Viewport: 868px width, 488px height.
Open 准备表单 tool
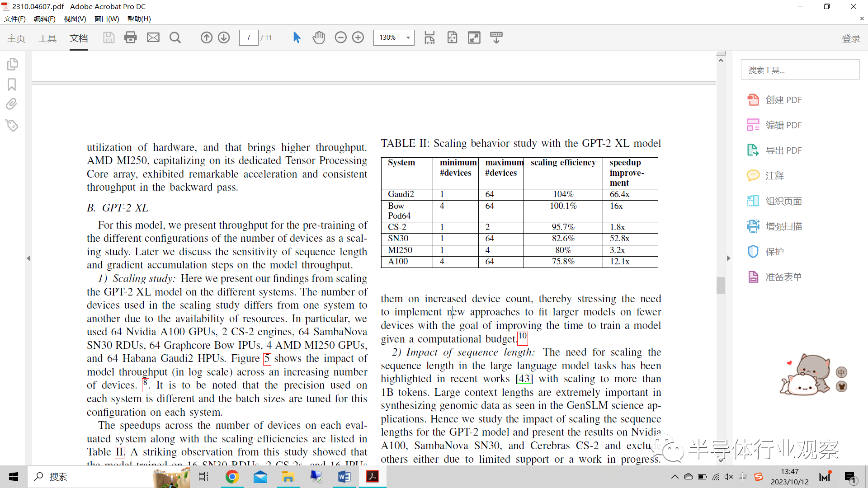pos(774,277)
